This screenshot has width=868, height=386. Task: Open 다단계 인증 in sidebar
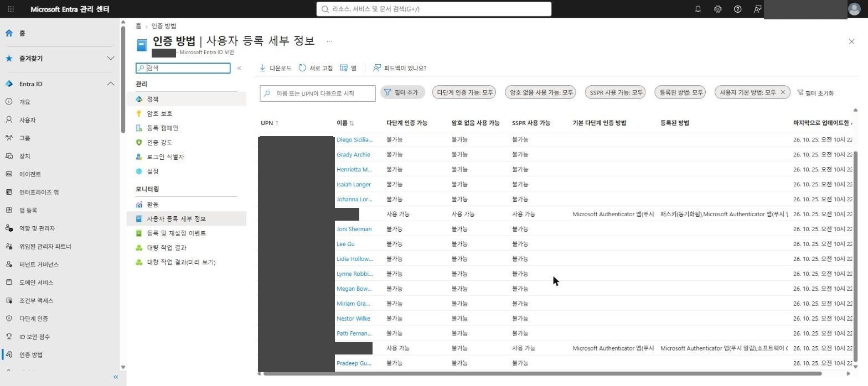(33, 319)
